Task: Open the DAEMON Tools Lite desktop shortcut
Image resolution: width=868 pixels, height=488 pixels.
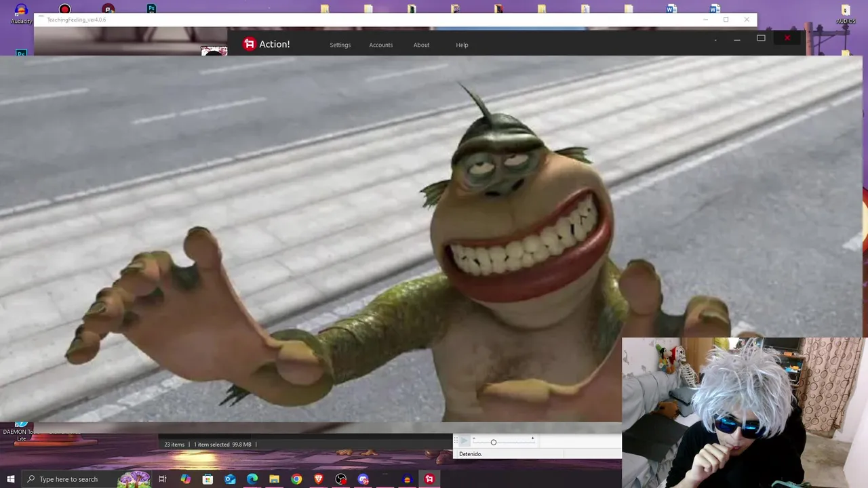Action: (22, 431)
